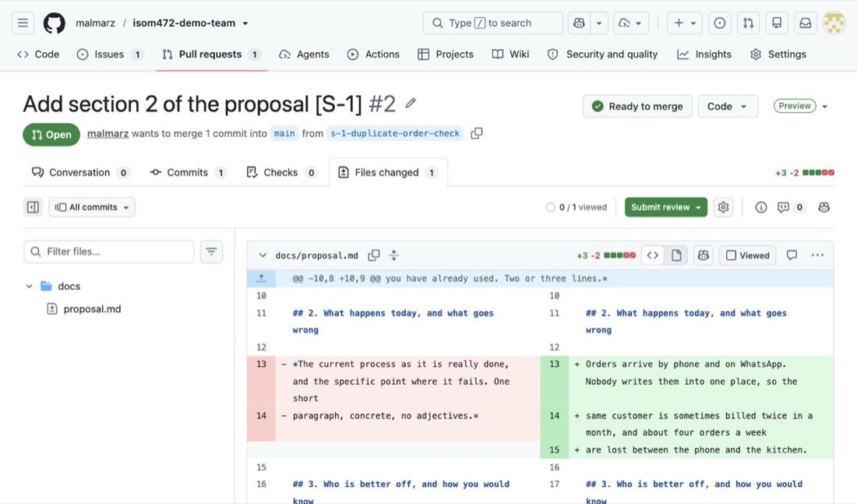Show source diff view for proposal.md
This screenshot has width=857, height=504.
point(653,256)
